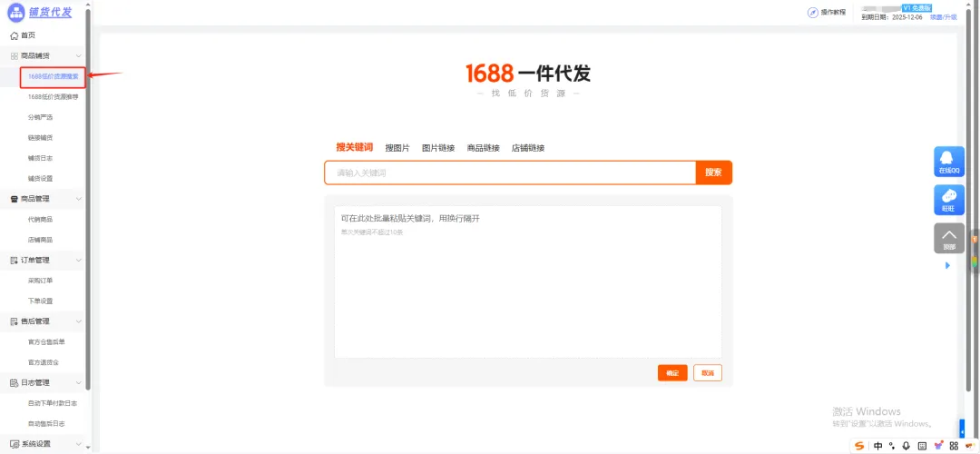
Task: Open the 在线QQ support widget
Action: point(949,162)
